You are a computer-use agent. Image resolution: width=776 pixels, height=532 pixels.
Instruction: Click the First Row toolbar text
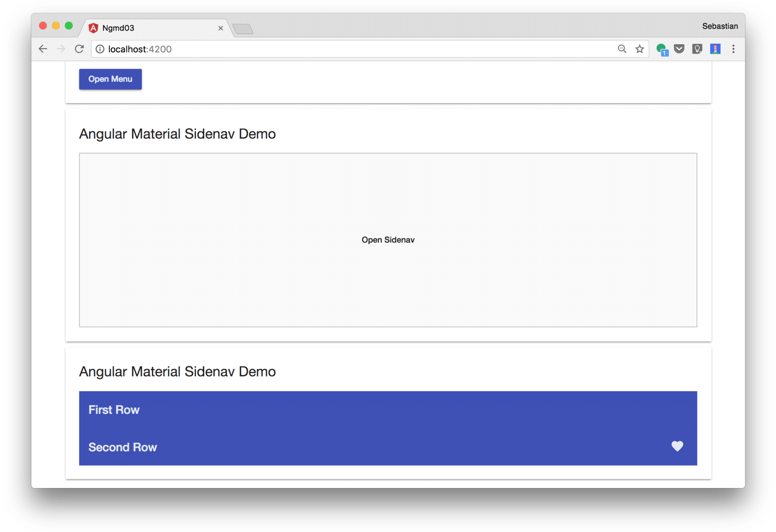[114, 410]
